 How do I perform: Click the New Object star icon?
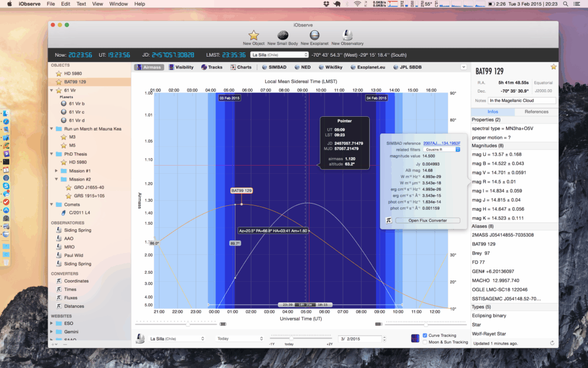point(253,35)
